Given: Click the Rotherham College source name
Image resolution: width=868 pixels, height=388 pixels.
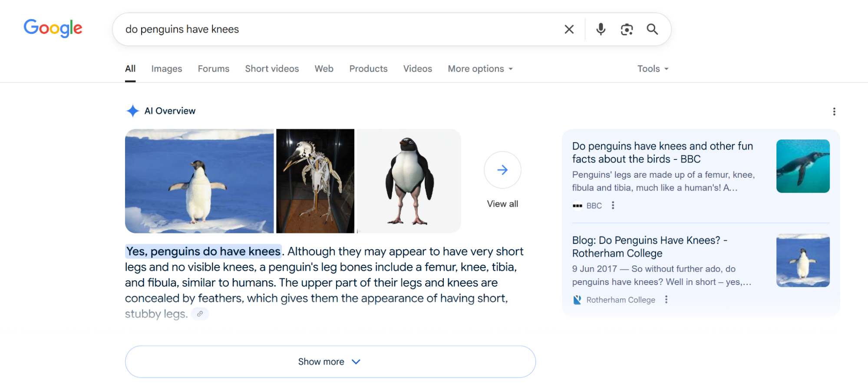Looking at the screenshot, I should 620,300.
